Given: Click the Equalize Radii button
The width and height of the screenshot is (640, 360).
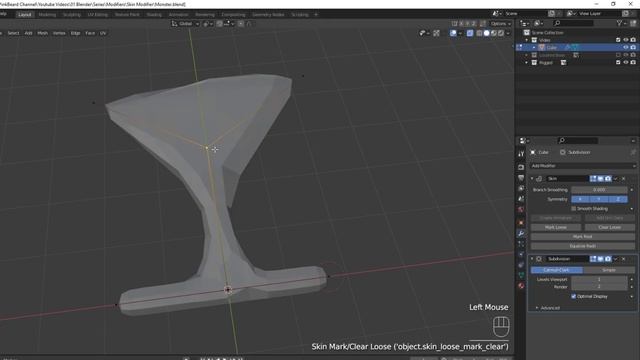Looking at the screenshot, I should point(583,246).
